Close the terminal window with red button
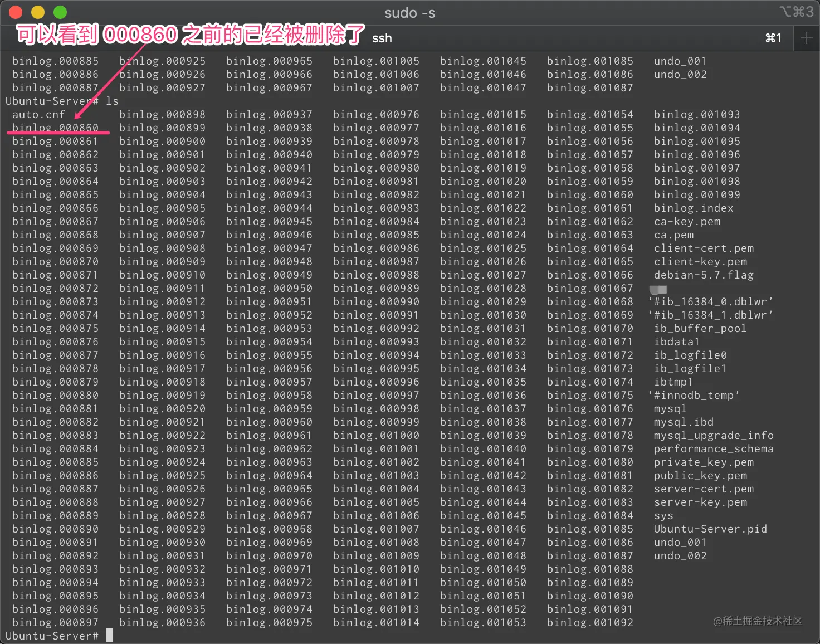The height and width of the screenshot is (644, 820). [x=16, y=12]
